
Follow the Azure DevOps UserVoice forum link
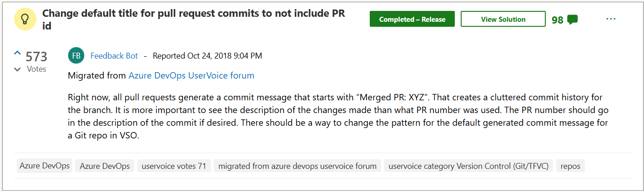click(x=191, y=76)
